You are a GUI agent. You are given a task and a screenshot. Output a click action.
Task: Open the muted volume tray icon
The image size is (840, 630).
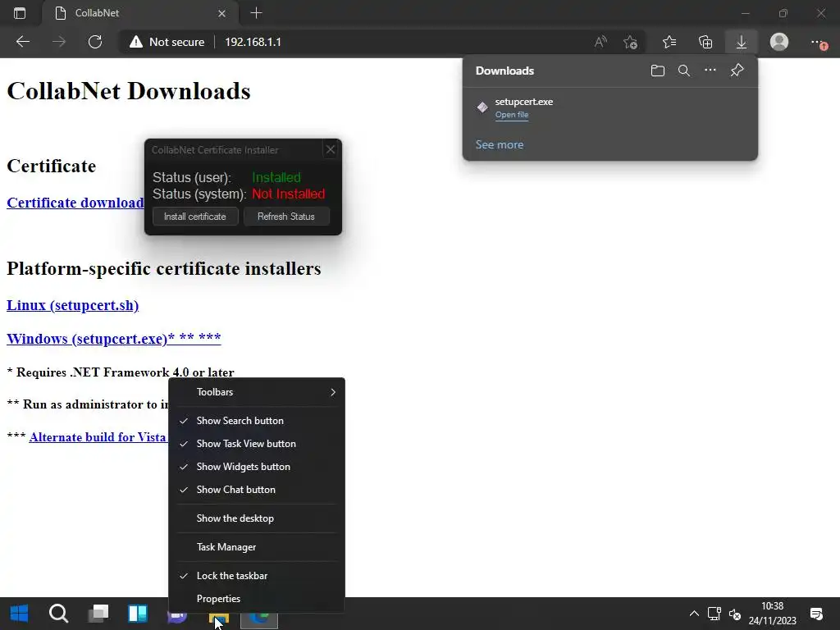735,614
